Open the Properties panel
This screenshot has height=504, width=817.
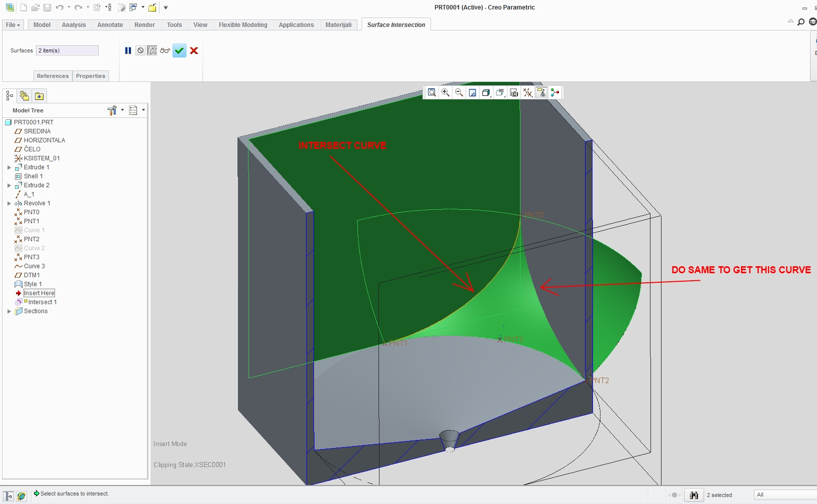(x=90, y=76)
